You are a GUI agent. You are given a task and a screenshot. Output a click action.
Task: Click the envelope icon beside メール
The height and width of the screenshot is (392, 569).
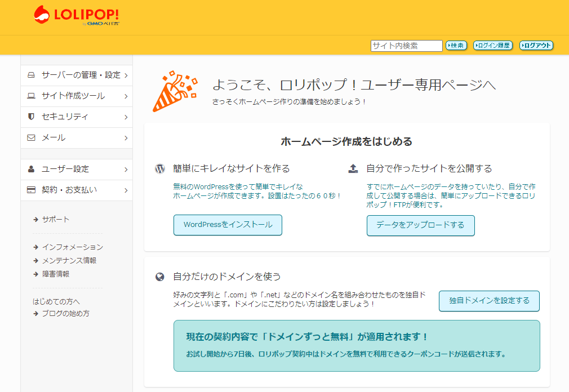(x=31, y=138)
